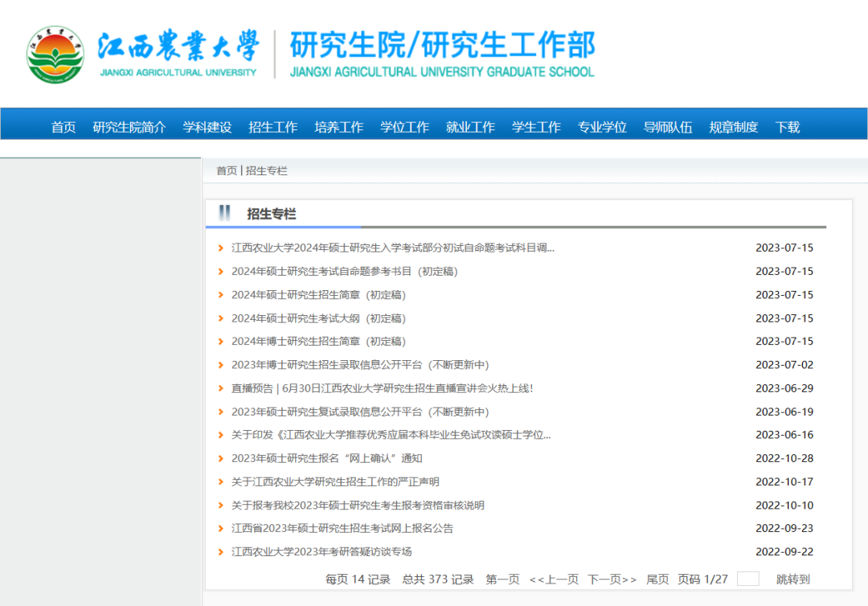Open the 下载 navigation menu
Viewport: 868px width, 606px height.
tap(787, 126)
